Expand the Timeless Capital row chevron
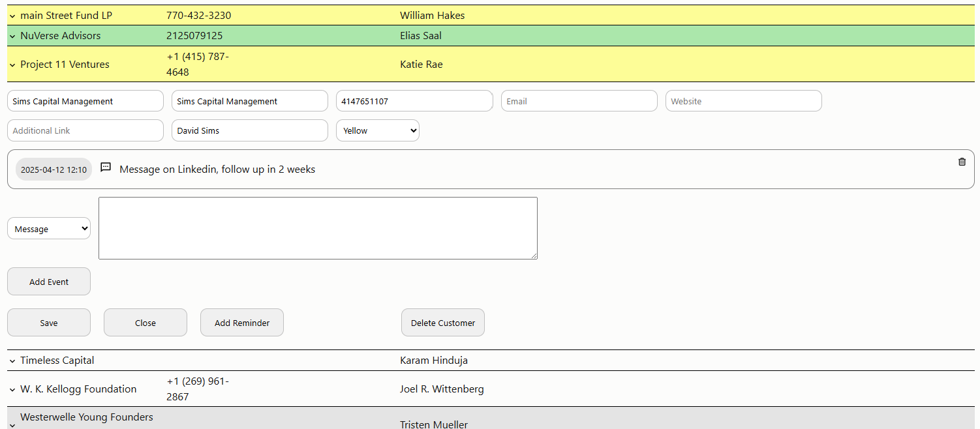 (12, 361)
